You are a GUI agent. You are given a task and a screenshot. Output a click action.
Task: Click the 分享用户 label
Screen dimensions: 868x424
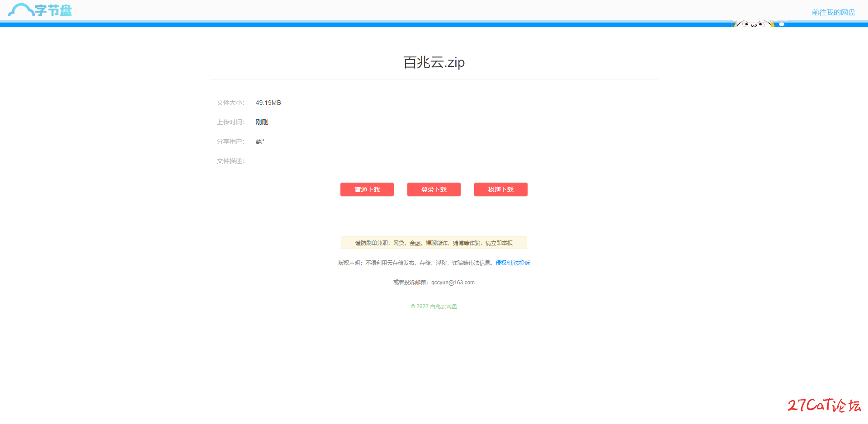(231, 141)
